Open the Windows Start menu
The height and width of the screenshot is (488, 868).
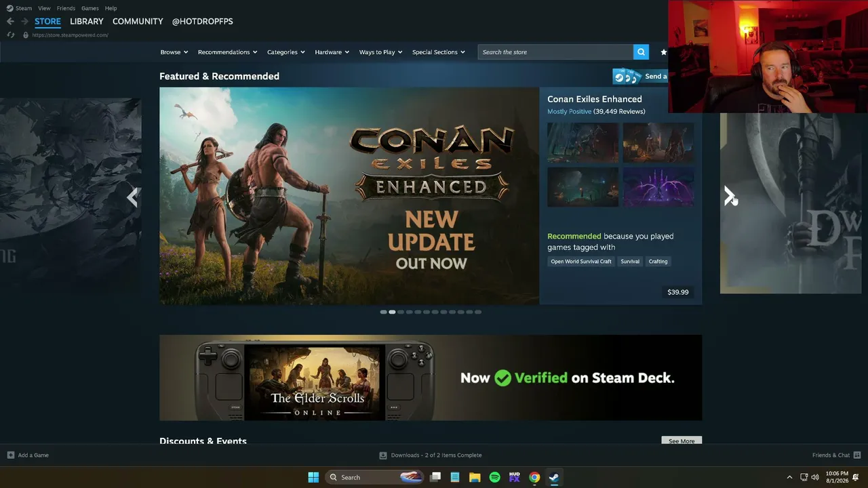point(313,477)
